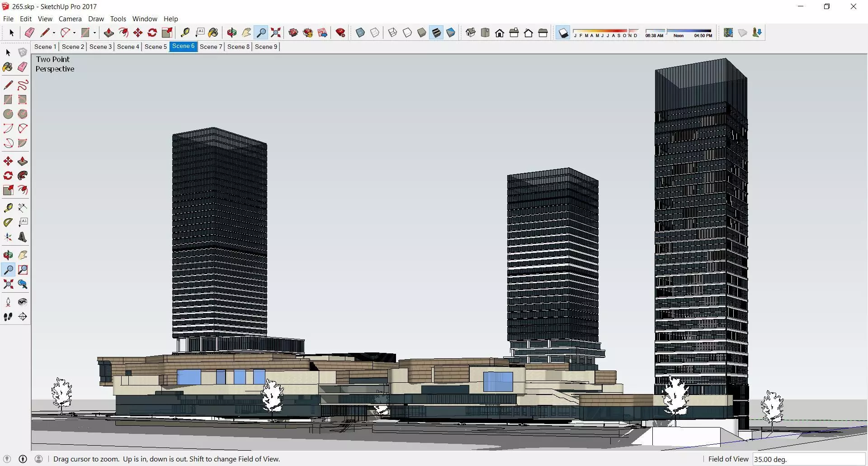Activate the Walk footprints tool
The width and height of the screenshot is (868, 466).
click(x=8, y=317)
